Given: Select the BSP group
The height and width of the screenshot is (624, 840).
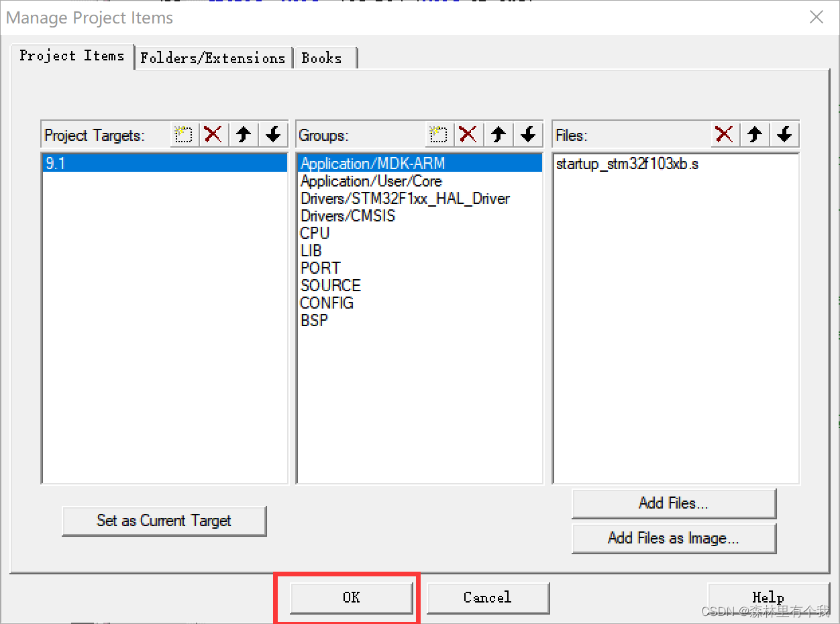Looking at the screenshot, I should pyautogui.click(x=419, y=320).
